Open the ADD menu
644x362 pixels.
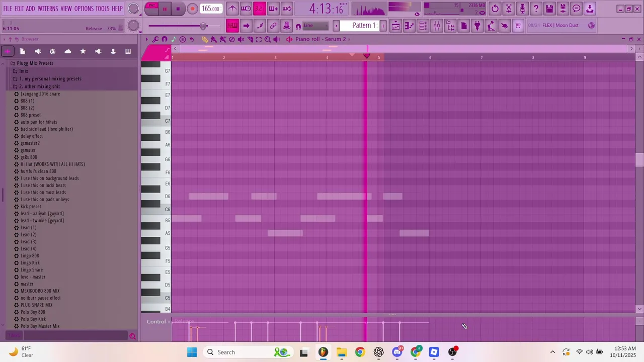pos(31,9)
